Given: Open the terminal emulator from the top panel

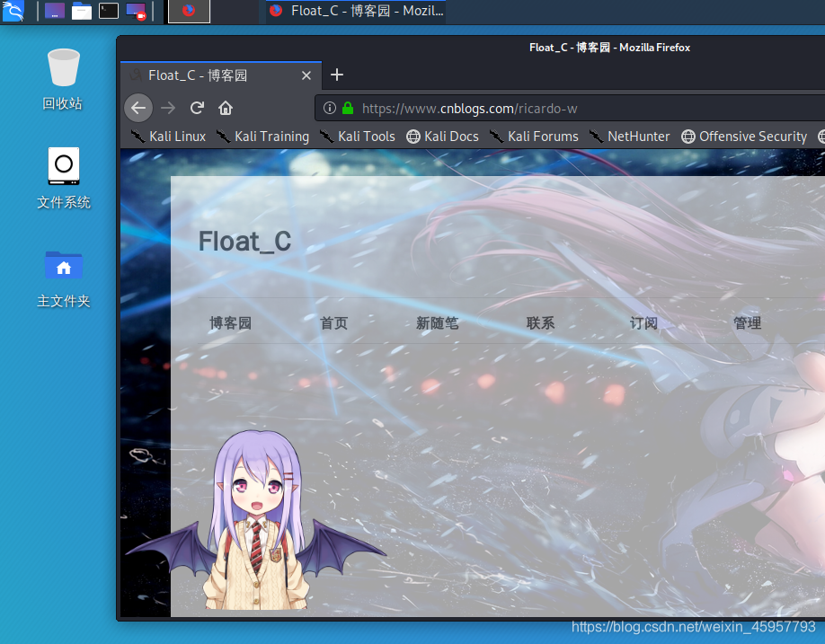Looking at the screenshot, I should tap(109, 12).
